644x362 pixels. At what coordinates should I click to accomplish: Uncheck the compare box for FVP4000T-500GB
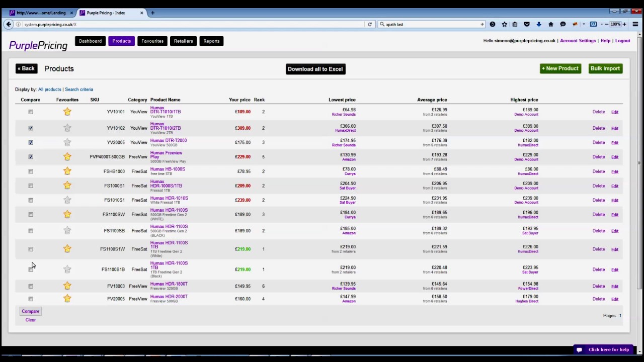31,157
